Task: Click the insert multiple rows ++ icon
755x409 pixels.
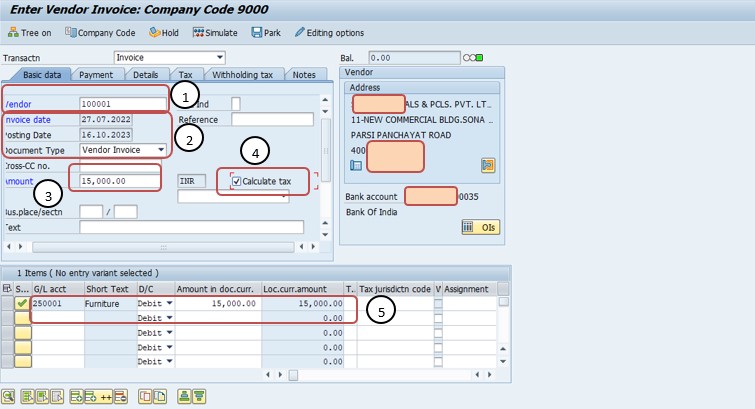Action: tap(98, 396)
